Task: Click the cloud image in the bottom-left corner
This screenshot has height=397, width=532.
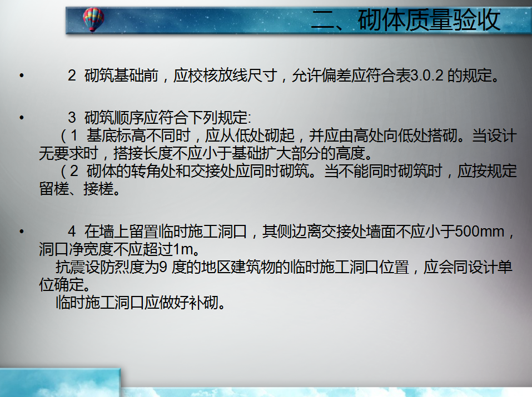Action: [x=60, y=383]
